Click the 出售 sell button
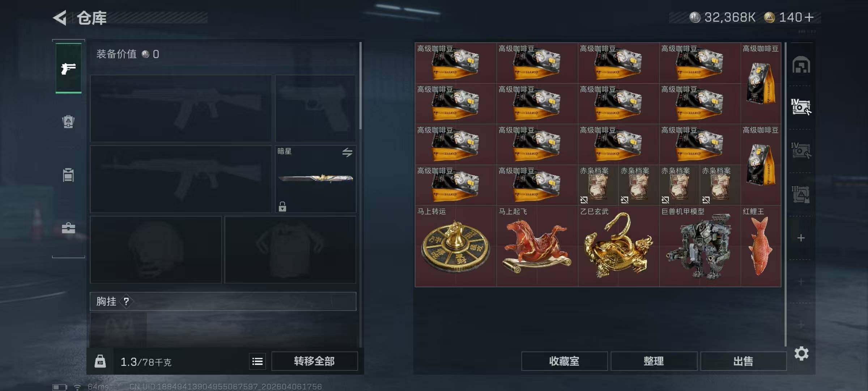The image size is (868, 391). pyautogui.click(x=744, y=361)
